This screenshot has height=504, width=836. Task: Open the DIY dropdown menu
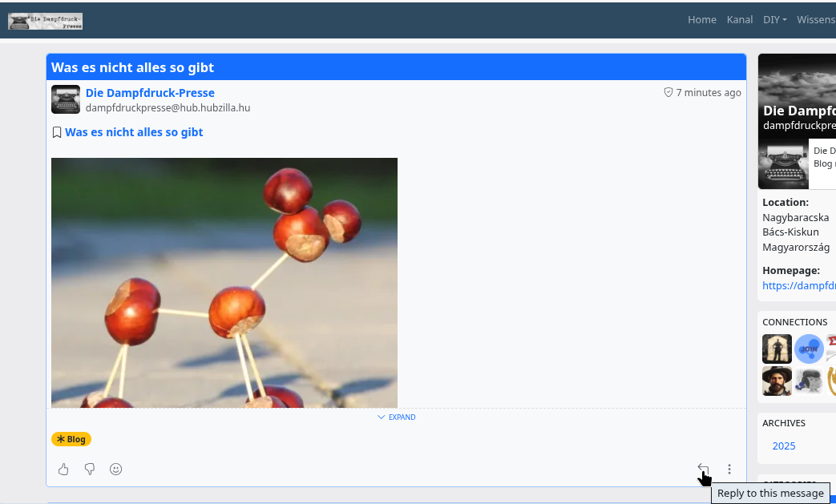coord(774,20)
